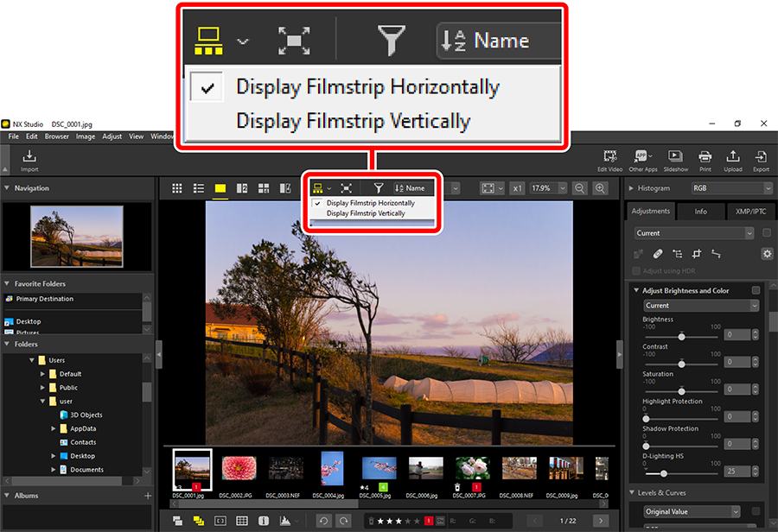Collapse the Adjust Brightness and Color section
The width and height of the screenshot is (778, 532).
coord(636,290)
